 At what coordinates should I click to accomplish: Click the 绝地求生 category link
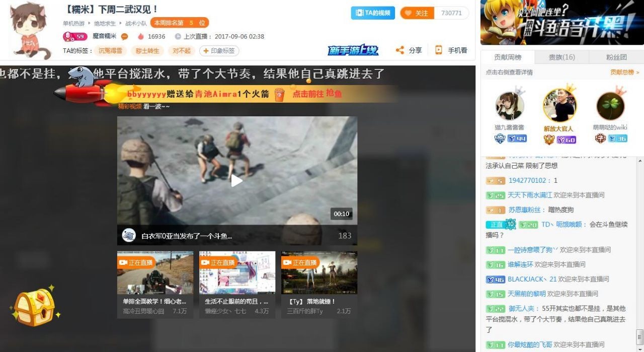point(105,23)
